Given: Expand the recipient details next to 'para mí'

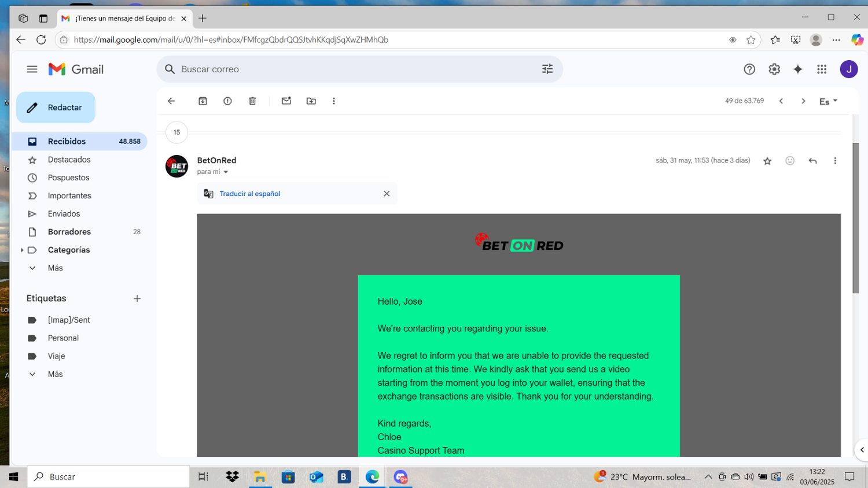Looking at the screenshot, I should point(226,172).
